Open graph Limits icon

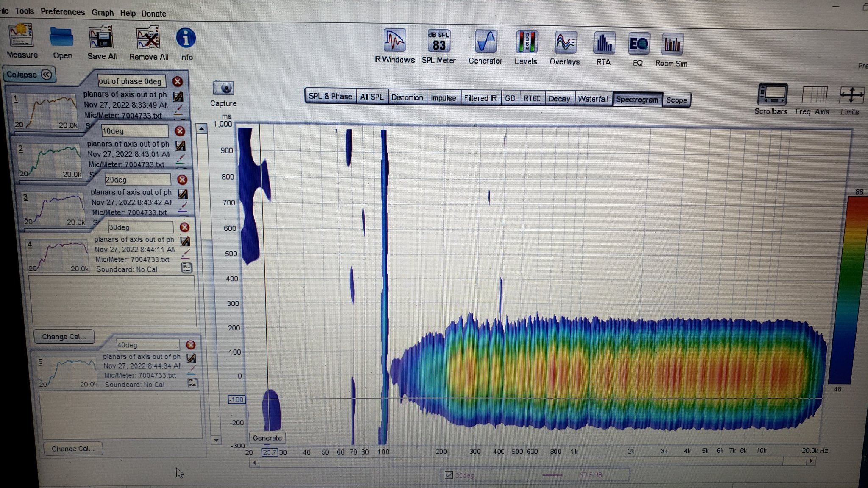(851, 95)
